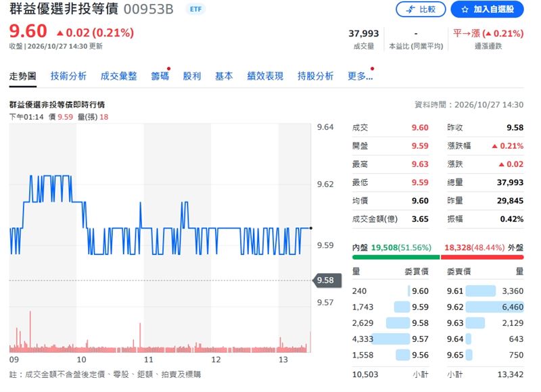The height and width of the screenshot is (392, 541).
Task: Click the blue price line end dot
Action: click(311, 228)
